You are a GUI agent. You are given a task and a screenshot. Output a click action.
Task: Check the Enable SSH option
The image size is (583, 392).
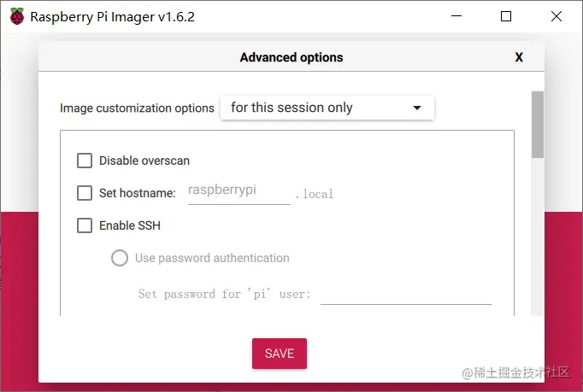pos(85,225)
